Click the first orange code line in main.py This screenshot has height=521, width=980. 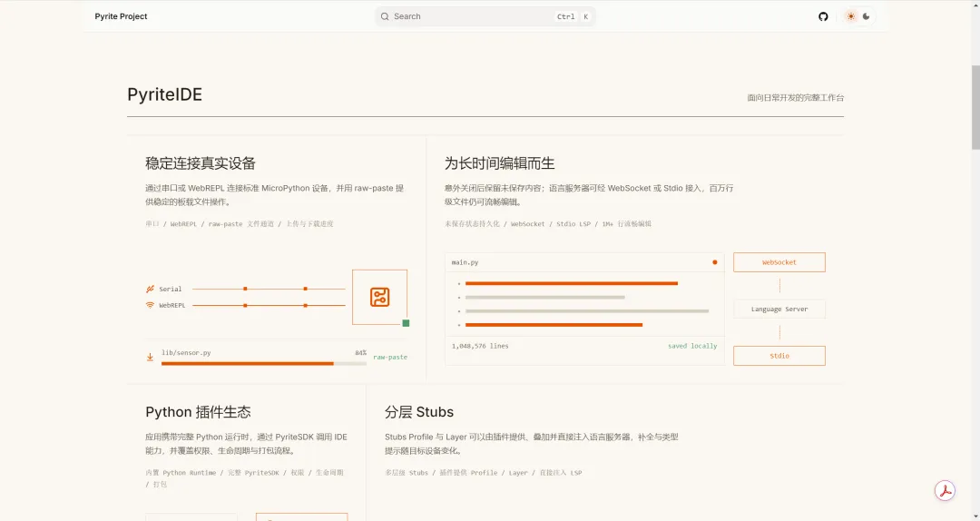[572, 283]
